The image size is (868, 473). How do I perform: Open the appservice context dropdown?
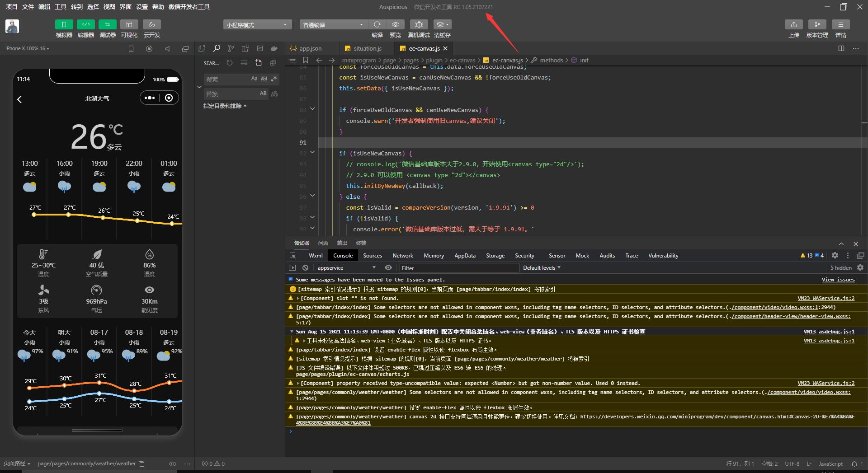(x=346, y=267)
